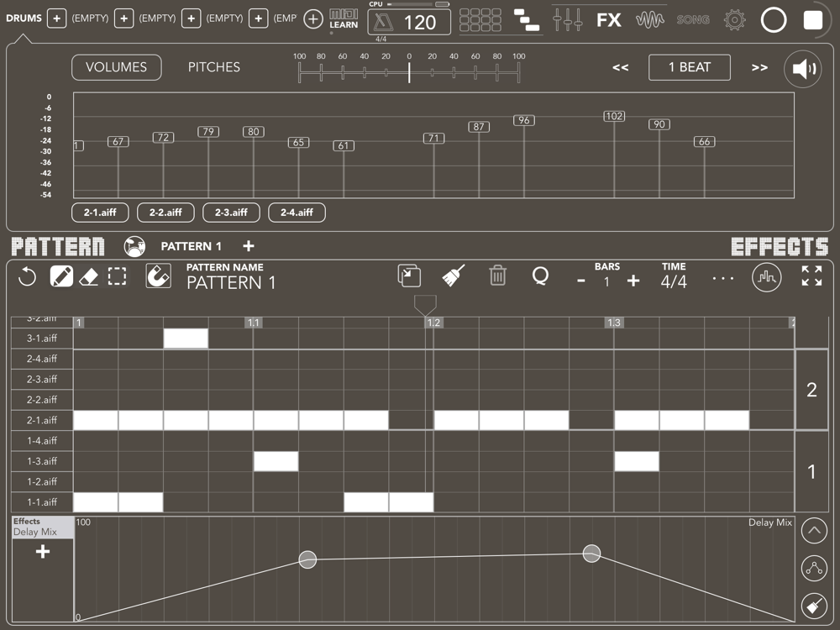Image resolution: width=840 pixels, height=630 pixels.
Task: Select the PATTERN 1 tab
Action: pos(192,246)
